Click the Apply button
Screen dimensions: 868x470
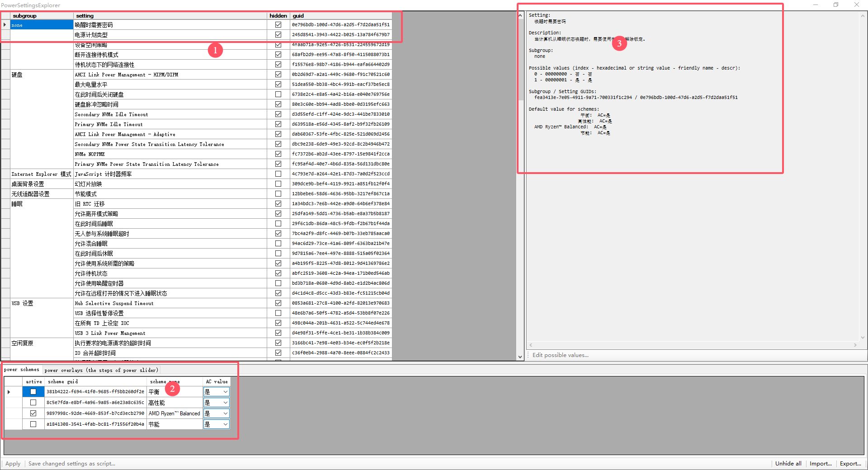pyautogui.click(x=13, y=464)
